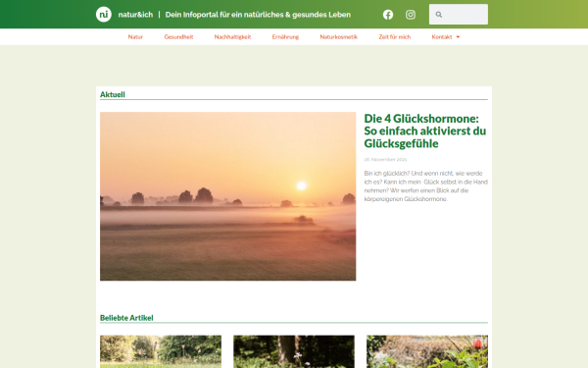Open the popular article thumbnail with red tulip
588x368 pixels.
point(427,351)
